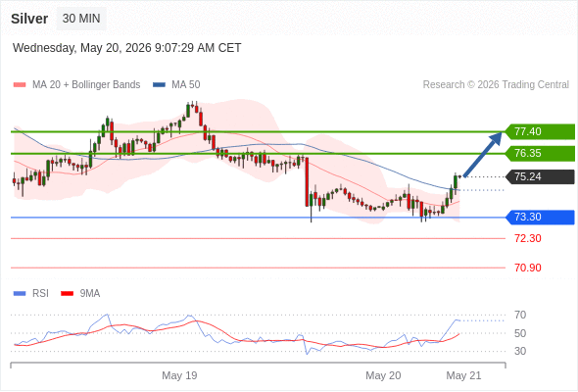Click the 9MA legend label

point(90,294)
